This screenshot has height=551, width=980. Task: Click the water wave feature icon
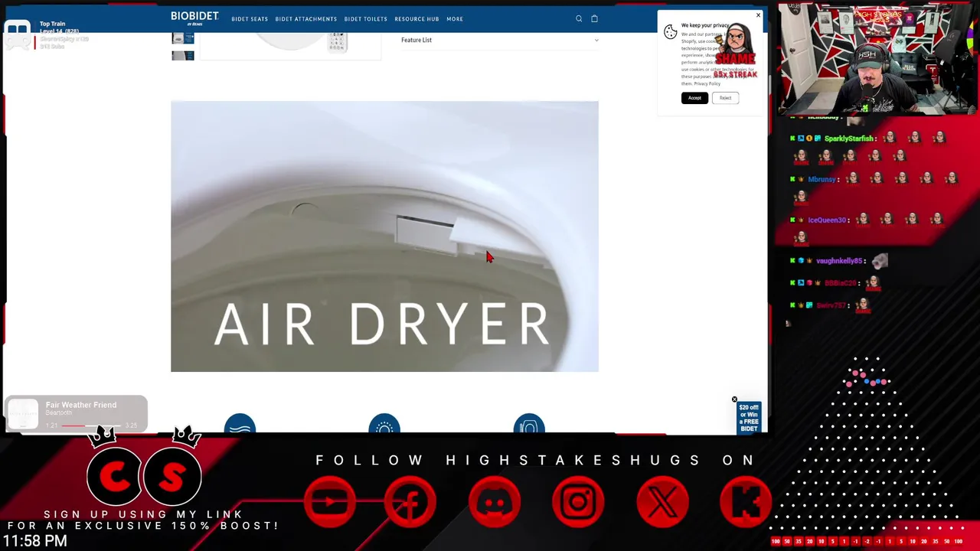pos(240,425)
